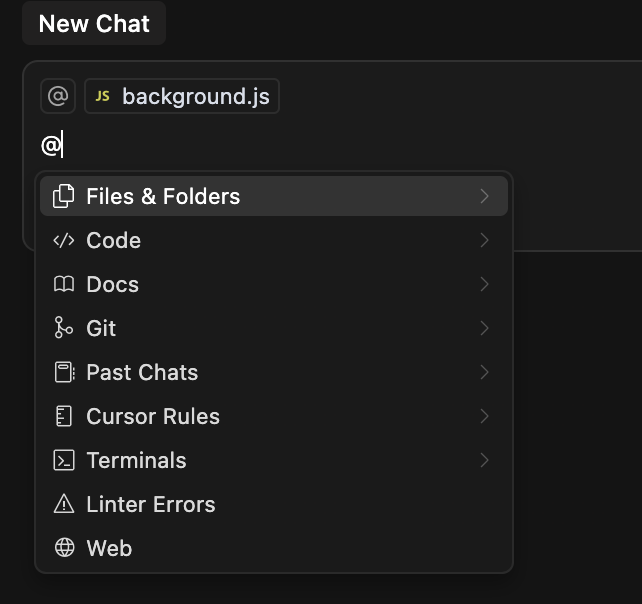This screenshot has width=642, height=604.
Task: Switch to the New Chat tab
Action: click(x=94, y=24)
